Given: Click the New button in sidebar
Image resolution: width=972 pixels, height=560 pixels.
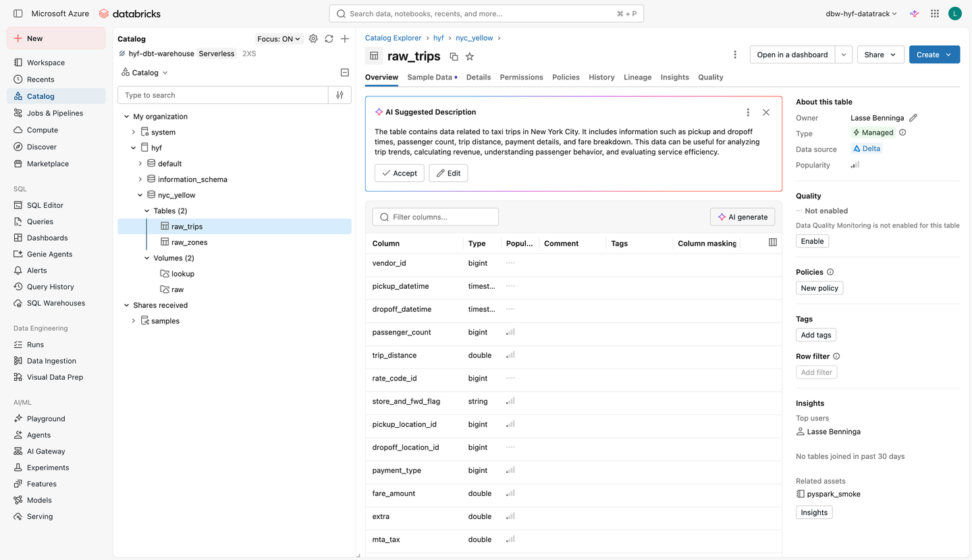Looking at the screenshot, I should 56,38.
